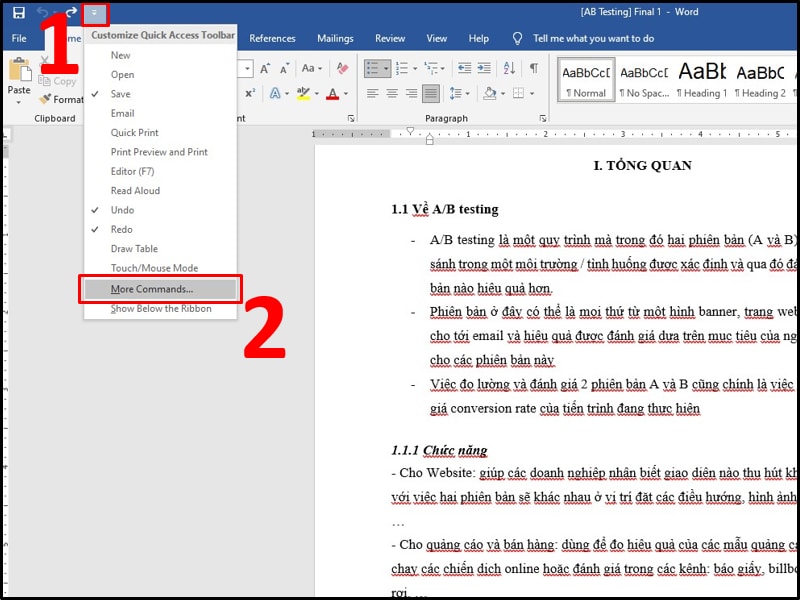Click the Multilevel List icon
Screen dimensions: 800x600
tap(431, 68)
